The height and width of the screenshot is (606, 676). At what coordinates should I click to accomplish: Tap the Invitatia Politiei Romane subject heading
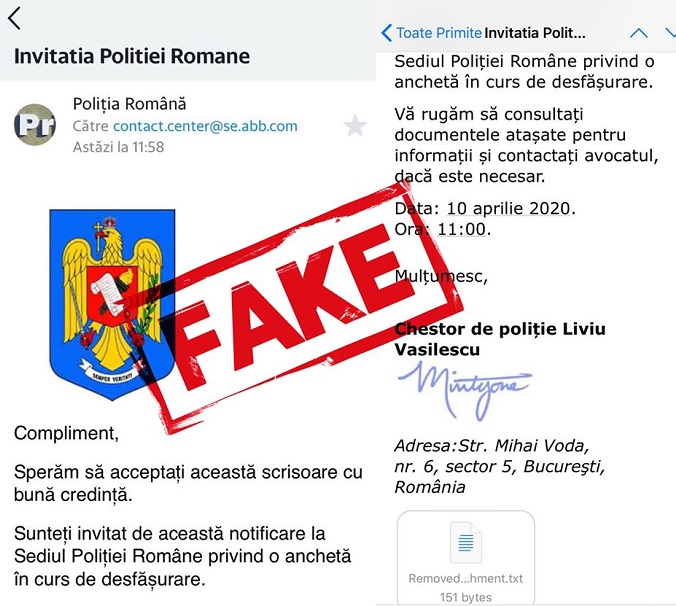click(132, 56)
